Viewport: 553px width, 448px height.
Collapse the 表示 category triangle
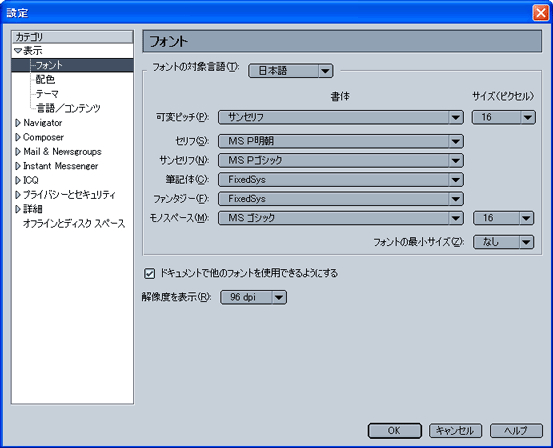(18, 51)
